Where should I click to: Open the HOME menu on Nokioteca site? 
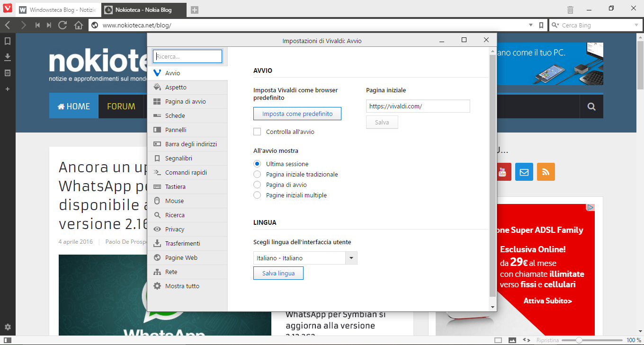coord(73,106)
